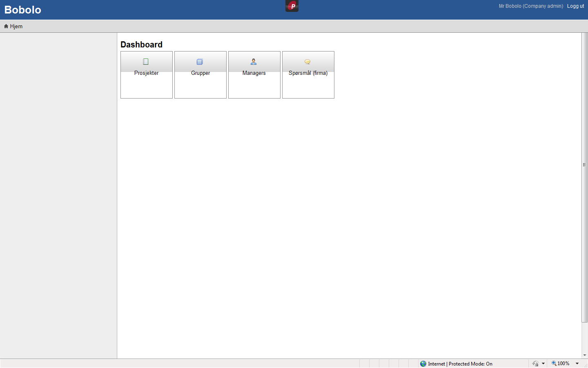Image resolution: width=588 pixels, height=368 pixels.
Task: Click the Dashboard heading text
Action: 141,45
